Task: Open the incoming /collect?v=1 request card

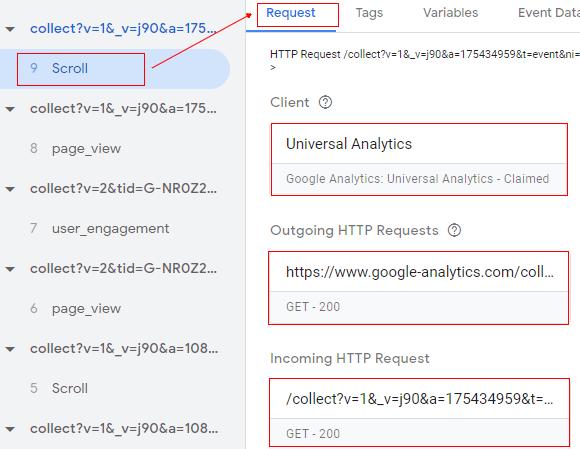Action: click(419, 412)
